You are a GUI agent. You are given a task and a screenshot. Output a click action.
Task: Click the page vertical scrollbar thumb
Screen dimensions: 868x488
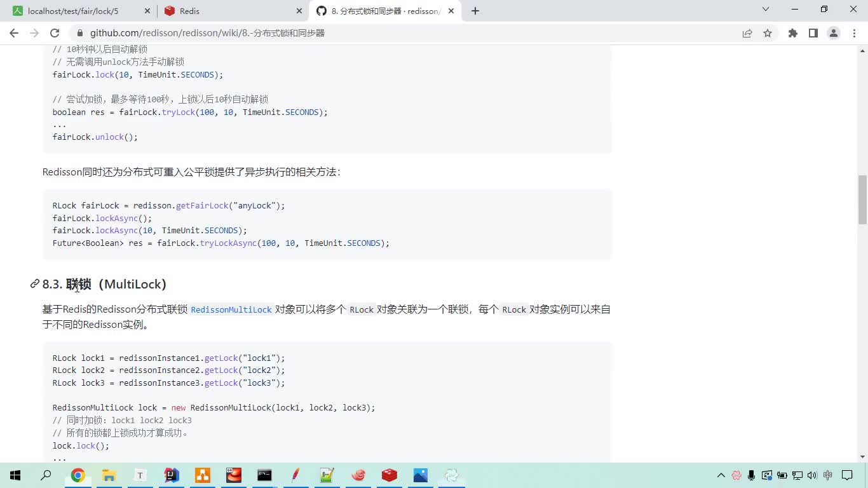coord(862,199)
